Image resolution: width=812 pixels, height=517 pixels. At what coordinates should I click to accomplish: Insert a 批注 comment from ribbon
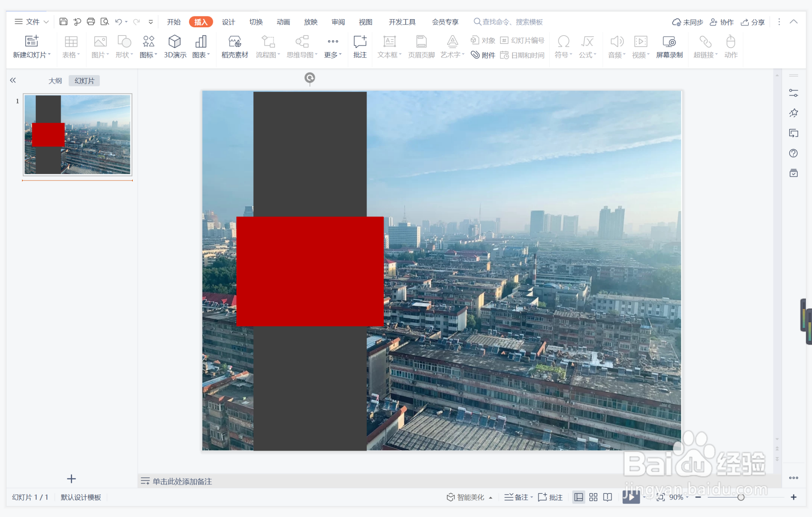pyautogui.click(x=360, y=47)
